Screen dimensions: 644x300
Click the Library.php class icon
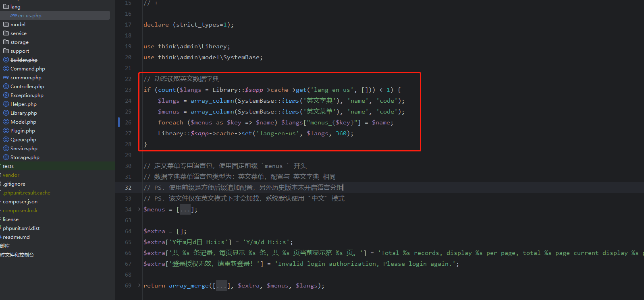point(6,113)
